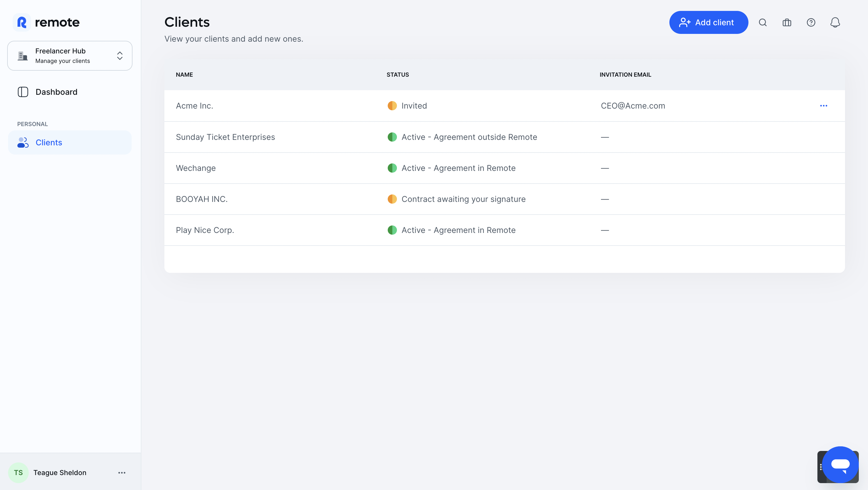Click Wechange green status dot
The width and height of the screenshot is (868, 490).
pos(392,168)
